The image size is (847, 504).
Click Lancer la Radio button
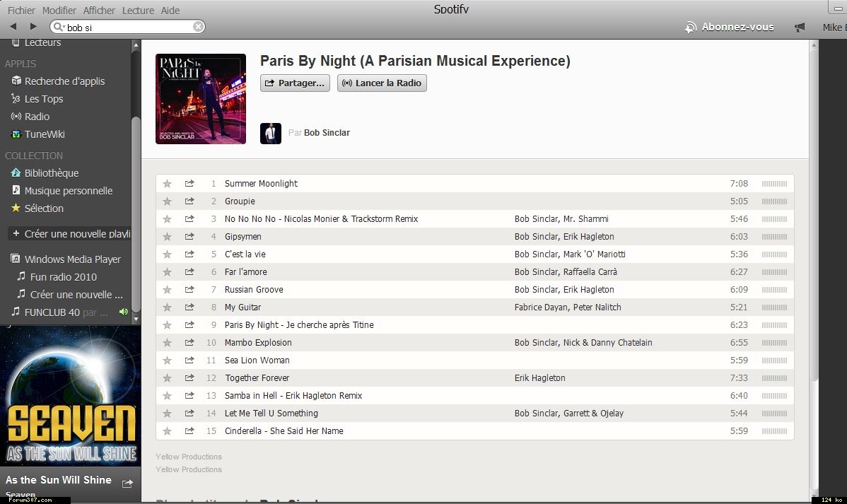(382, 83)
